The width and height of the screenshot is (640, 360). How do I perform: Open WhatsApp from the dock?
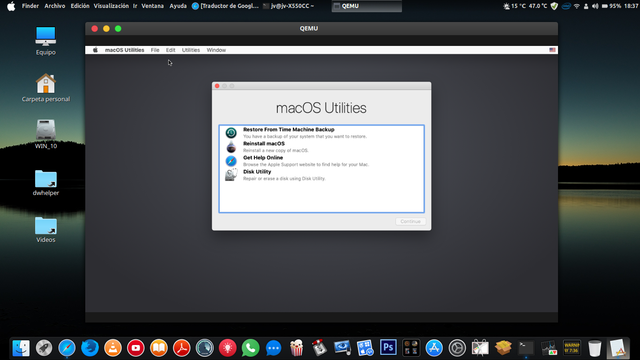coord(251,348)
